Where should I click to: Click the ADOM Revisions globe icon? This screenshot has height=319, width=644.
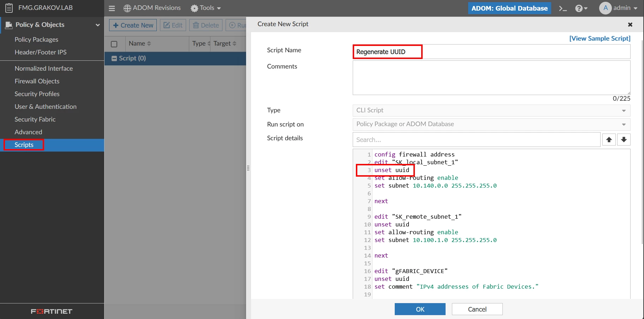tap(127, 8)
